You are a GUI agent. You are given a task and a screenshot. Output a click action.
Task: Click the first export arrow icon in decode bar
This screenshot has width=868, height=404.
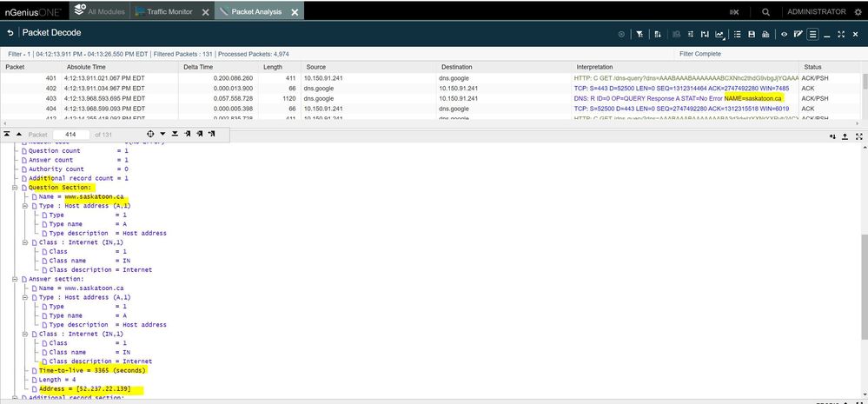188,134
